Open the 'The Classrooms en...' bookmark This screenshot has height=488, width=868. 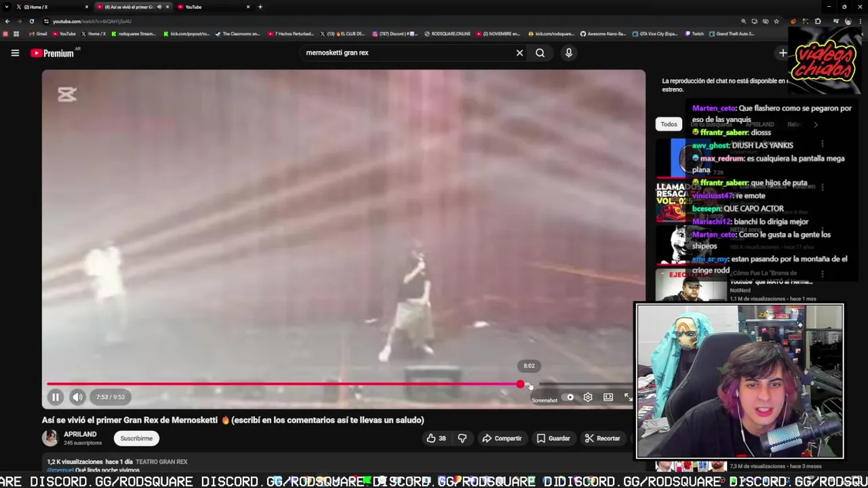[237, 33]
